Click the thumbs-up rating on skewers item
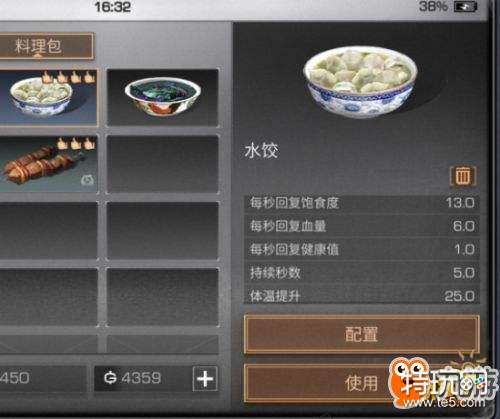The width and height of the screenshot is (500, 419). pyautogui.click(x=76, y=143)
